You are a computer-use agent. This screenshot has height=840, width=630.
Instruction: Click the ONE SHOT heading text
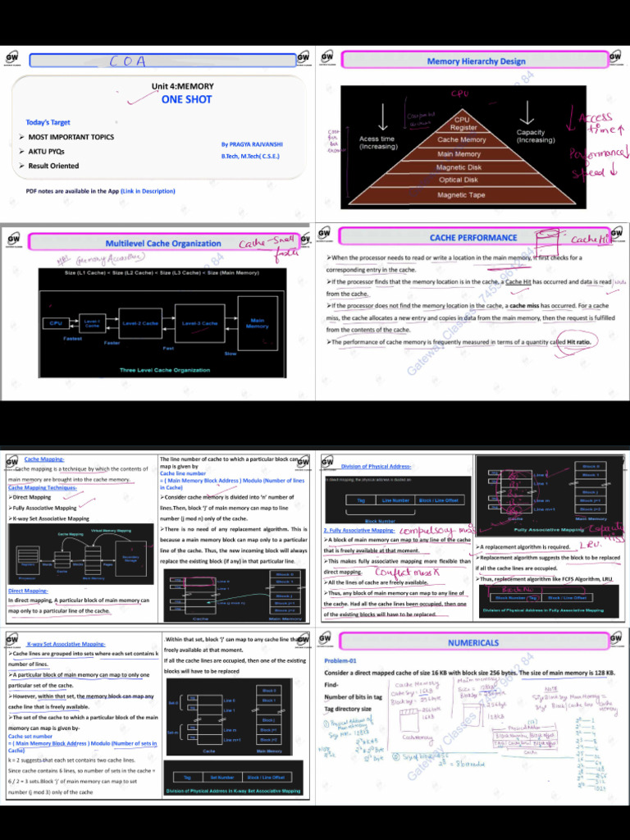[186, 99]
